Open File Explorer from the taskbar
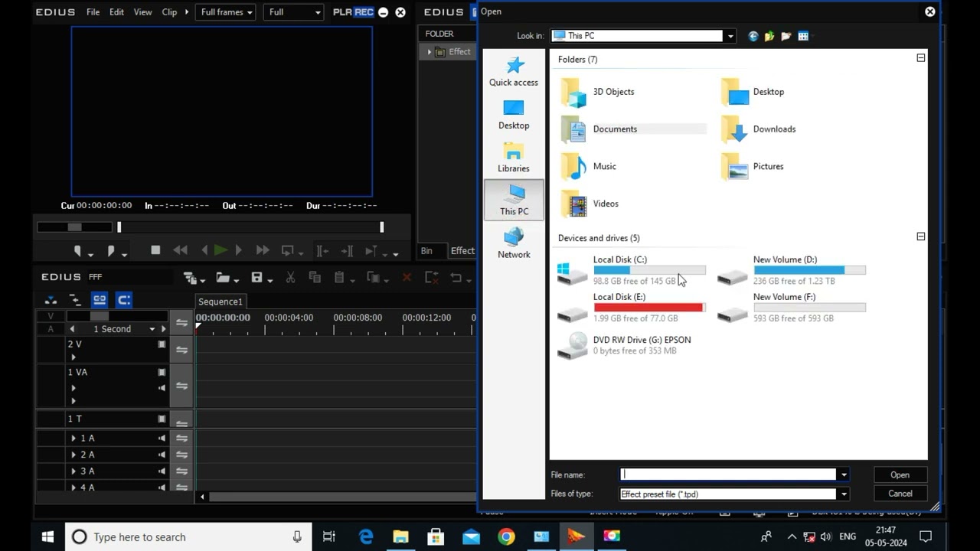This screenshot has width=980, height=551. (x=400, y=536)
